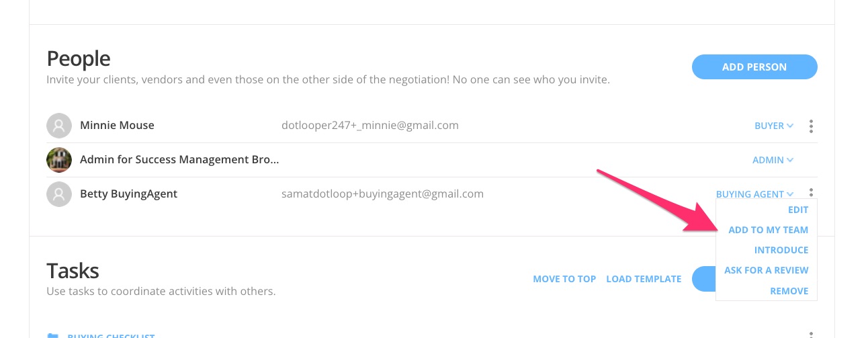Click the Admin for Success Management photo avatar

click(x=59, y=160)
